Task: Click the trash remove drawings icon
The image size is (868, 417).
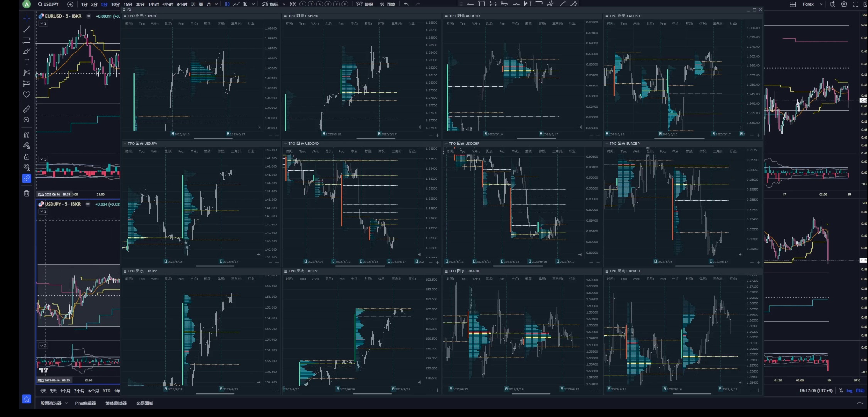Action: coord(27,193)
